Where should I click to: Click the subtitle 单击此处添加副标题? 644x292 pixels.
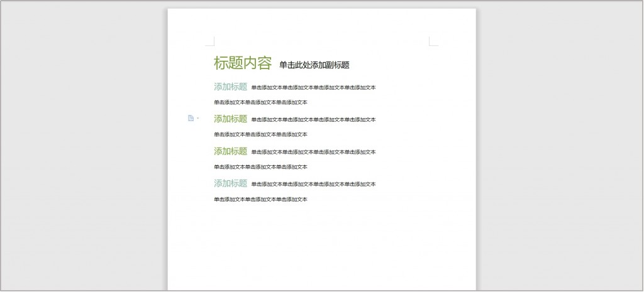tap(314, 65)
